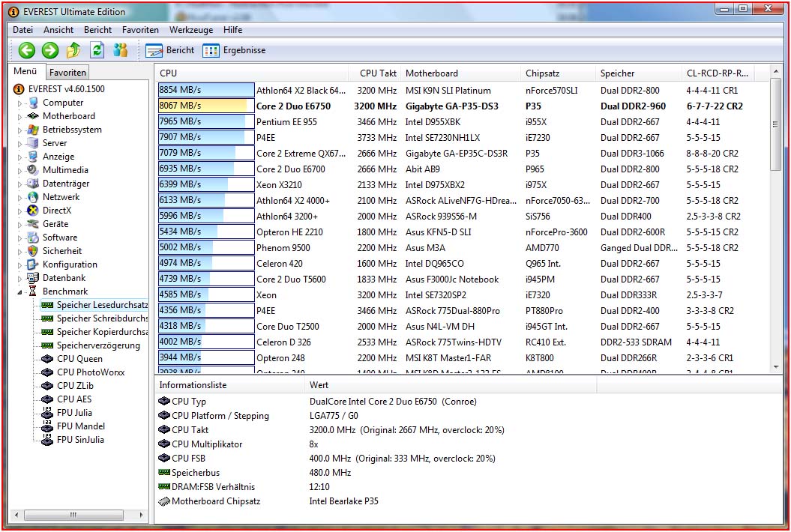Open Speicherverzögerung benchmark
791x532 pixels.
[x=91, y=345]
